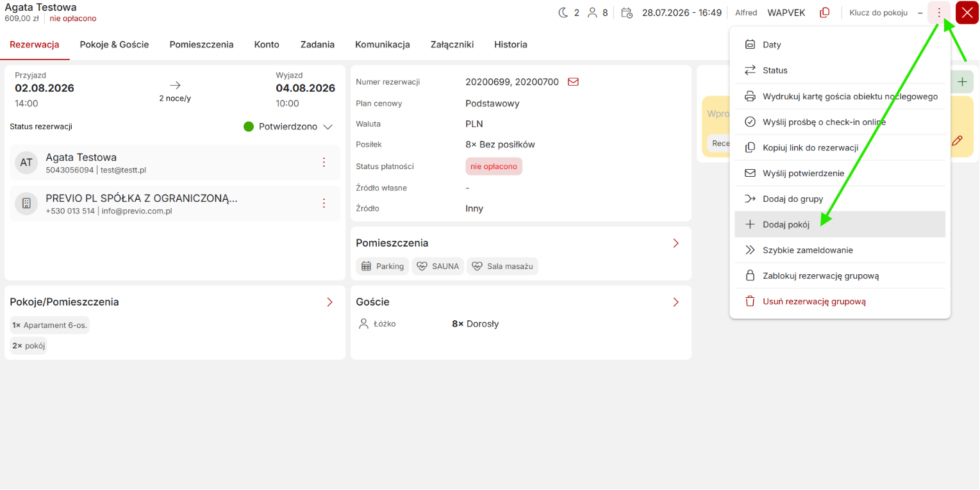Switch to the Pokoje & Goście tab
Image resolution: width=980 pixels, height=490 pixels.
(x=114, y=45)
